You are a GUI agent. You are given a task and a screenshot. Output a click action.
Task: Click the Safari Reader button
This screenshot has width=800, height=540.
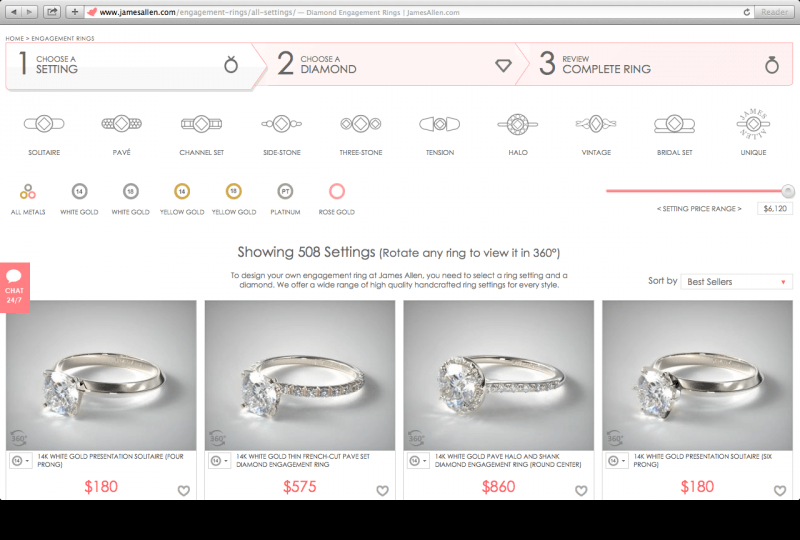click(x=774, y=12)
